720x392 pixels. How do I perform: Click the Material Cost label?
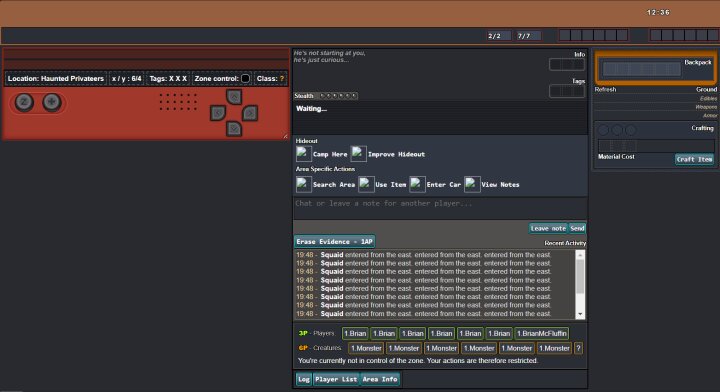tap(616, 157)
